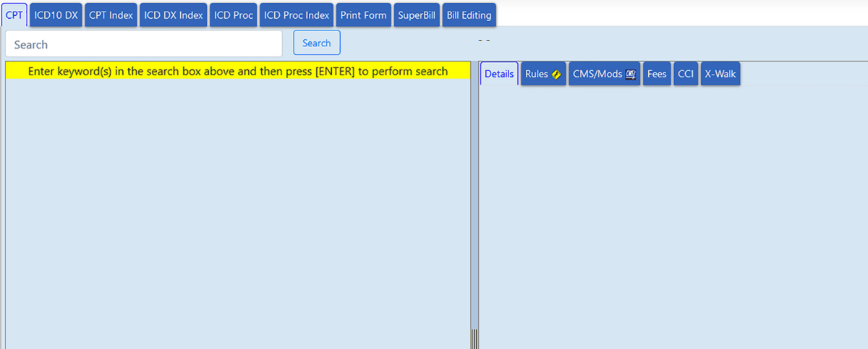The image size is (868, 349).
Task: Click the yellow search instruction banner
Action: (x=237, y=71)
